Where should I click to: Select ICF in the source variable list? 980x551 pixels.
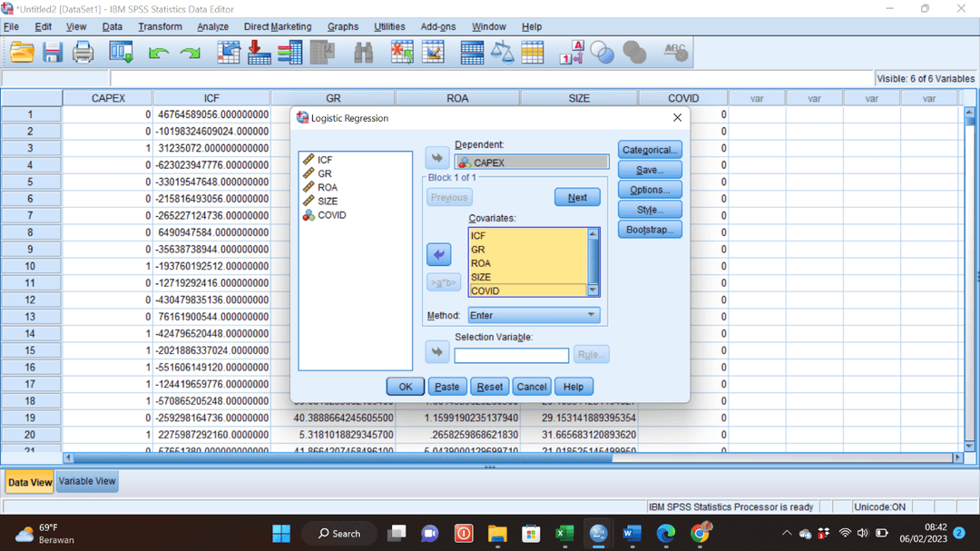tap(325, 160)
